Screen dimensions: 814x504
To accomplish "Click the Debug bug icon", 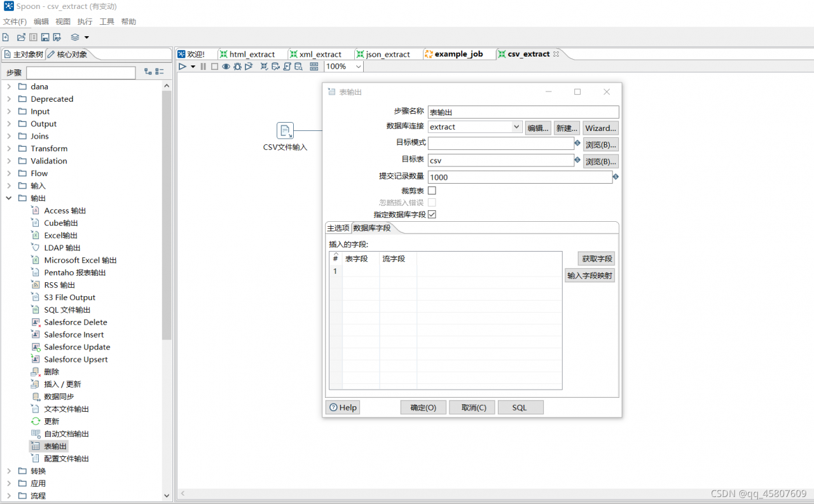I will pos(237,66).
